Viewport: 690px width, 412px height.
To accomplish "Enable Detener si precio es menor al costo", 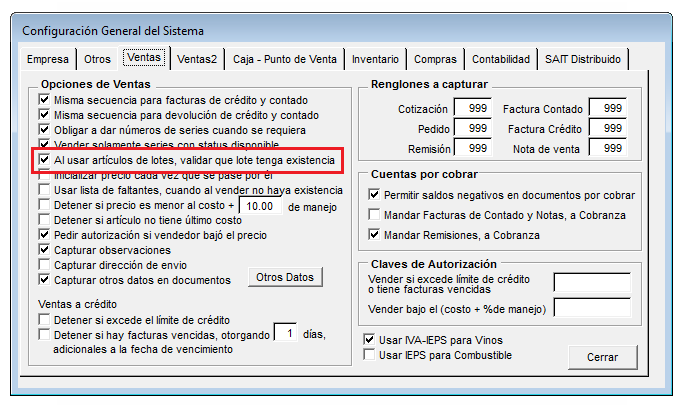I will pyautogui.click(x=44, y=205).
